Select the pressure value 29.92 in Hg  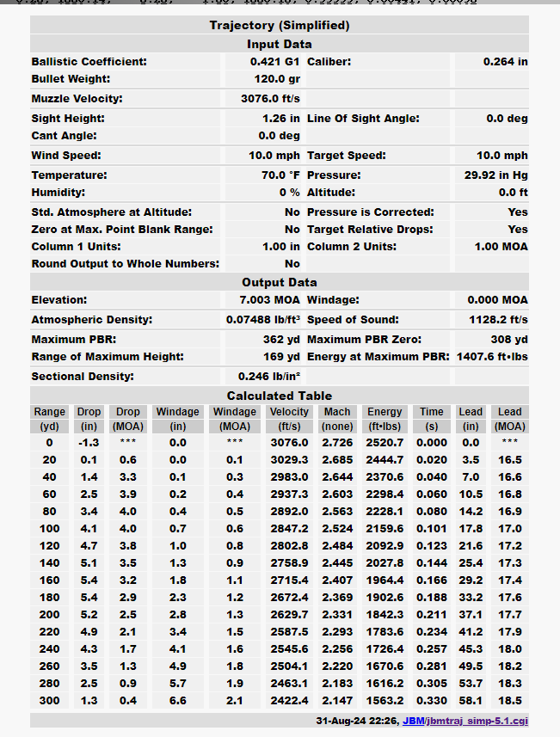click(495, 175)
